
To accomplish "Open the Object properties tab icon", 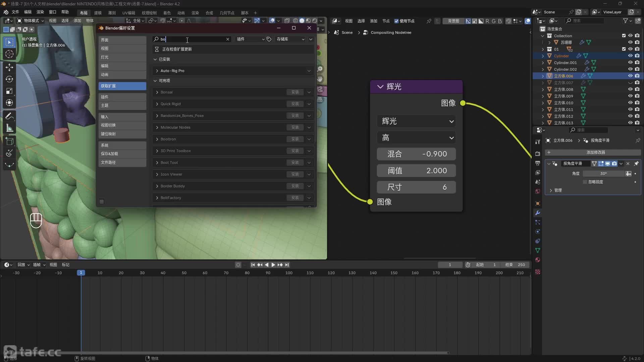I will 538,203.
